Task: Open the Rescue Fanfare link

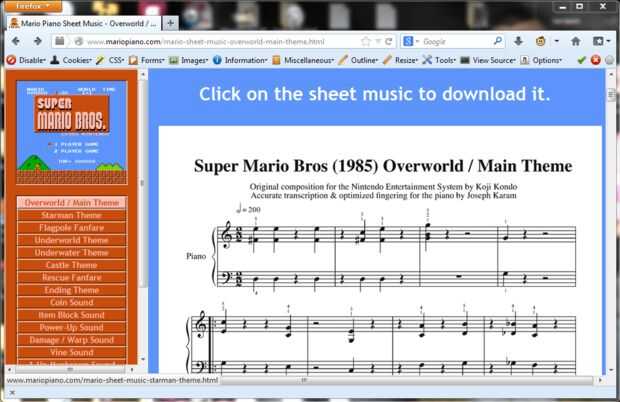Action: [x=72, y=277]
